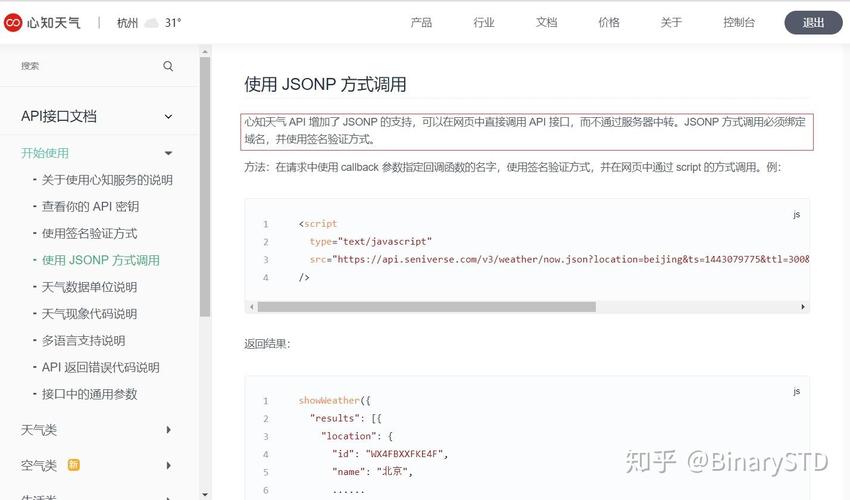Click the 心知天气 logo icon
The width and height of the screenshot is (850, 500).
point(13,22)
